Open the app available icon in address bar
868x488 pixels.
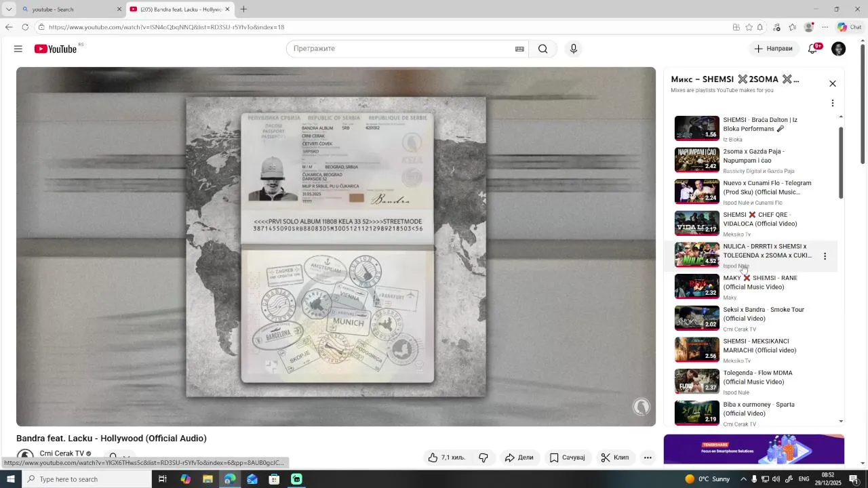736,27
